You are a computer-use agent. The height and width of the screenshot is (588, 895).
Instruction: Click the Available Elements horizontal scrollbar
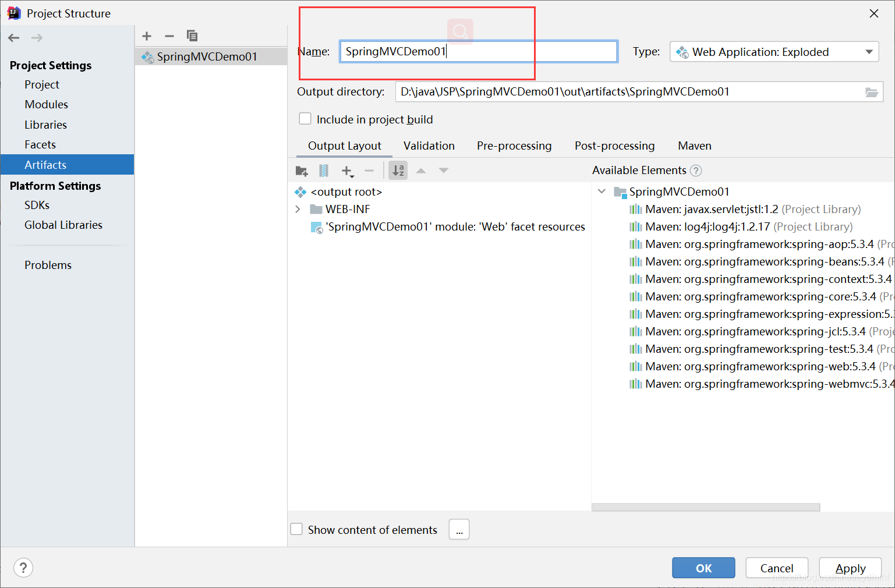(706, 507)
